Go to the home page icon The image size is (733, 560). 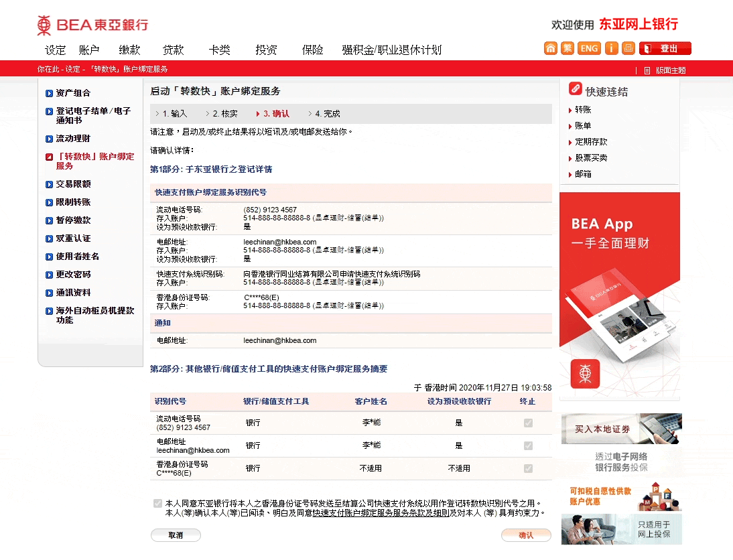(551, 48)
